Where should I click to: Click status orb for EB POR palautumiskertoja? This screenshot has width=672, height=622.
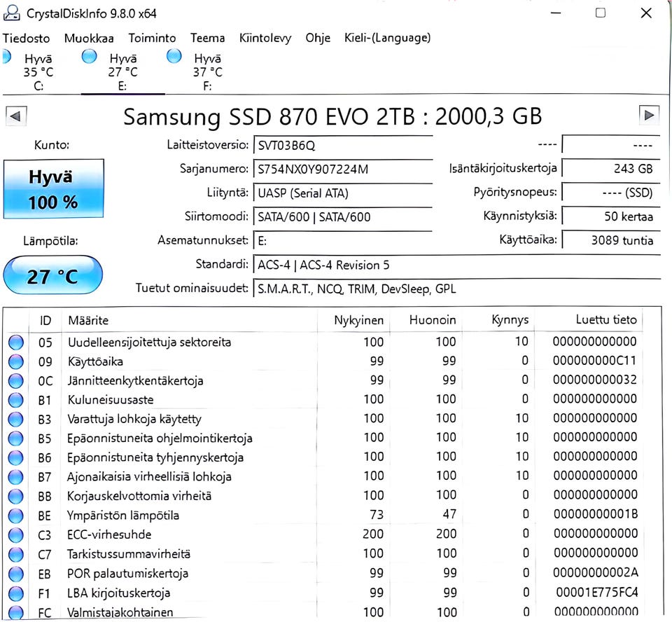[16, 574]
